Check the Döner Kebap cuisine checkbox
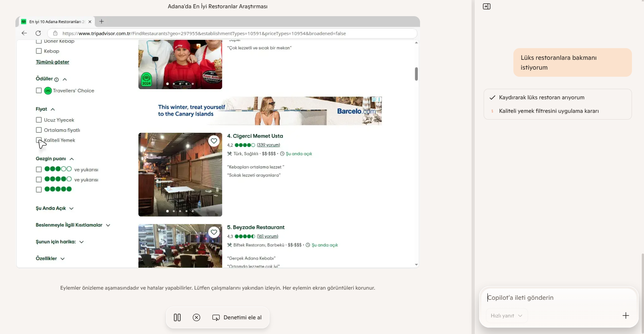644x334 pixels. point(39,41)
